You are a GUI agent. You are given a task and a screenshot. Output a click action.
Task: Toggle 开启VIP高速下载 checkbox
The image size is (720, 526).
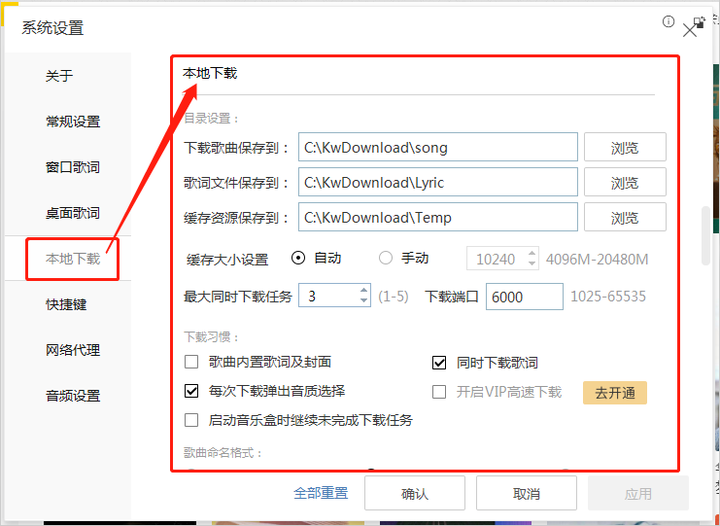pyautogui.click(x=439, y=392)
